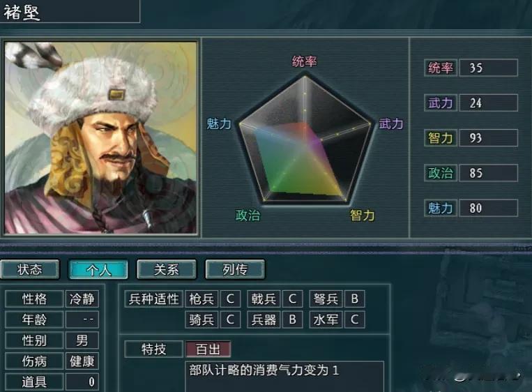The image size is (532, 392).
Task: Click the 智力 value field showing 93
Action: (488, 138)
